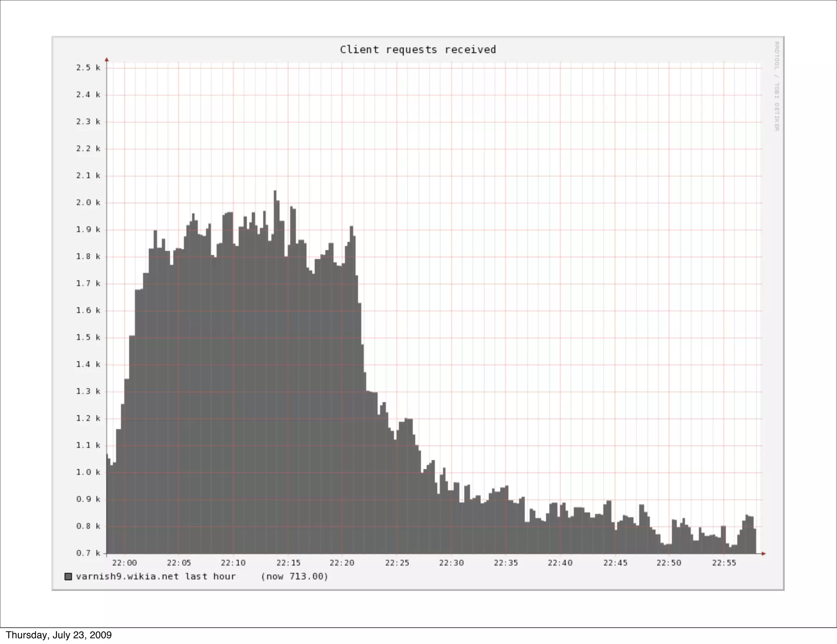Click the red arrow at end of X-axis

coord(763,554)
